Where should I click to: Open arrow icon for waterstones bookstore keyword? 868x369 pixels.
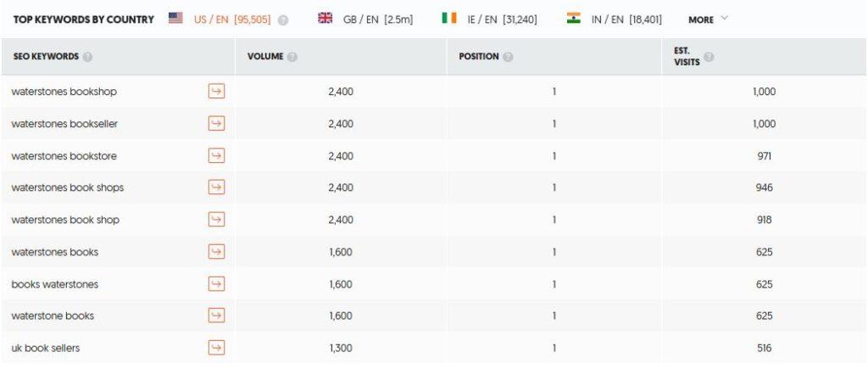(x=216, y=156)
